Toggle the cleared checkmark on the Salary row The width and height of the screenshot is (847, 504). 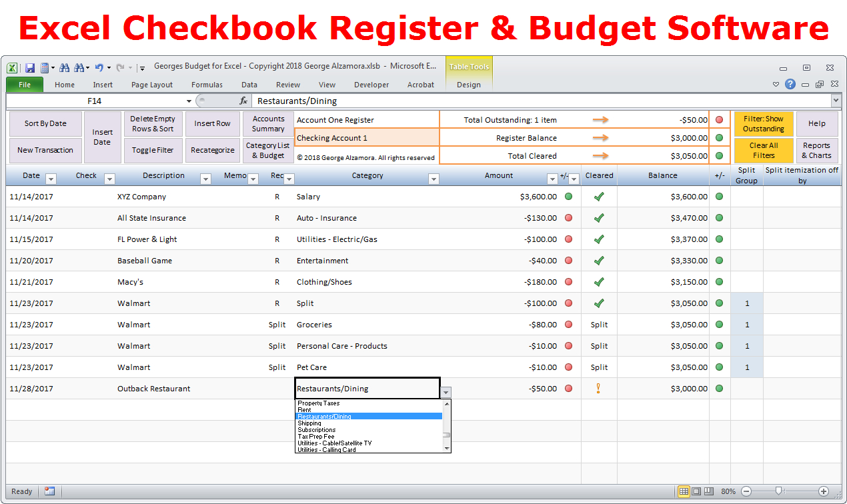(599, 196)
